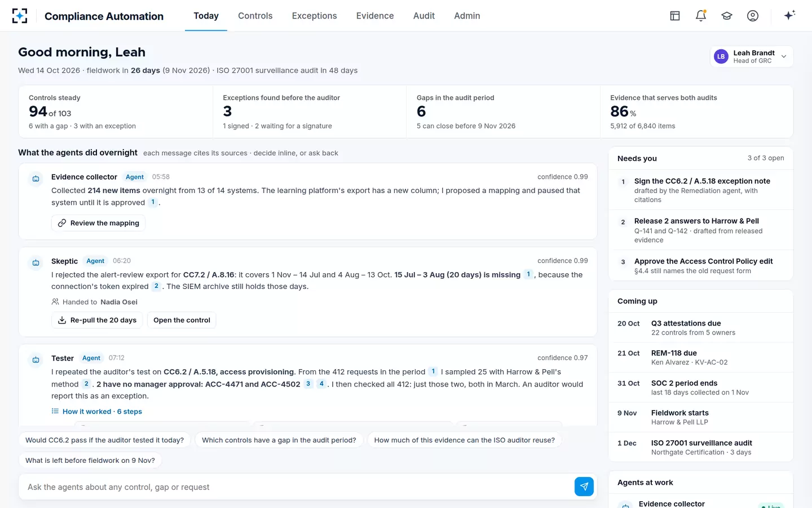Viewport: 812px width, 508px height.
Task: Expand the Leah Brandt profile dropdown chevron
Action: (x=784, y=56)
